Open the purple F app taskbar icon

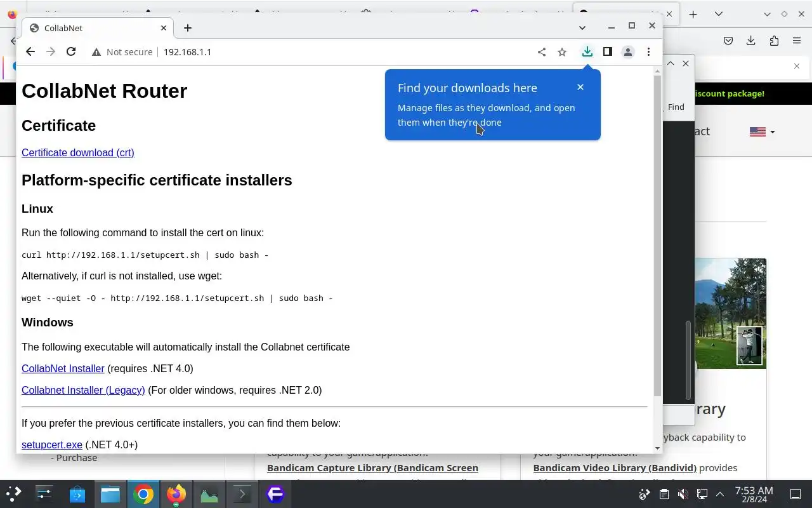275,493
